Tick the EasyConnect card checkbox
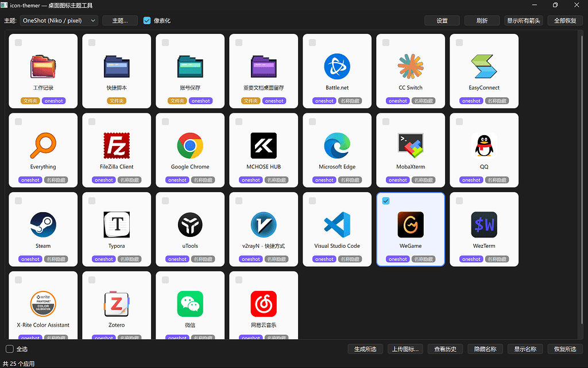The height and width of the screenshot is (368, 588). [x=459, y=43]
